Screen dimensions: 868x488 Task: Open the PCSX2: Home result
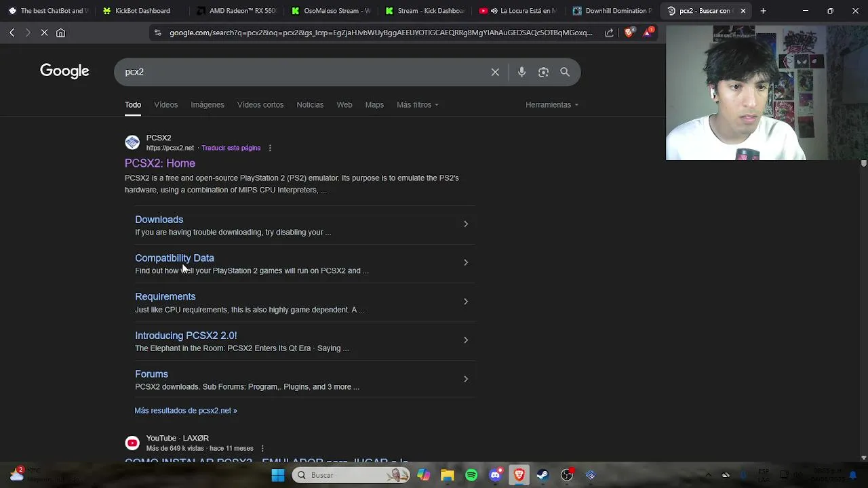coord(160,163)
